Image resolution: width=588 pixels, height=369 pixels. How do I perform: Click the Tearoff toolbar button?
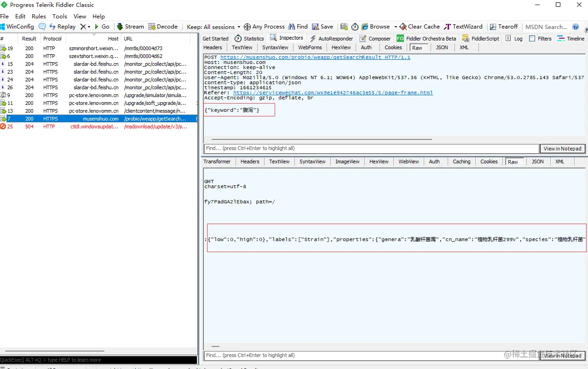[504, 27]
